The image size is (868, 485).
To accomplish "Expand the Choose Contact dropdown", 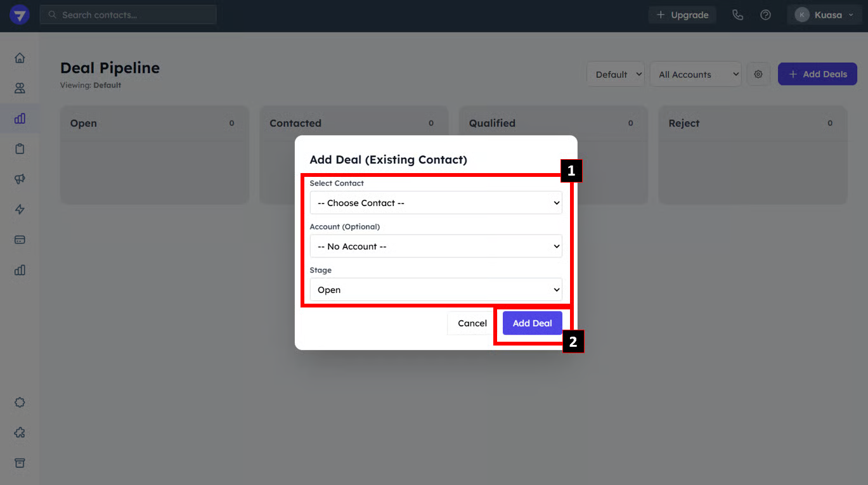I will click(x=436, y=203).
